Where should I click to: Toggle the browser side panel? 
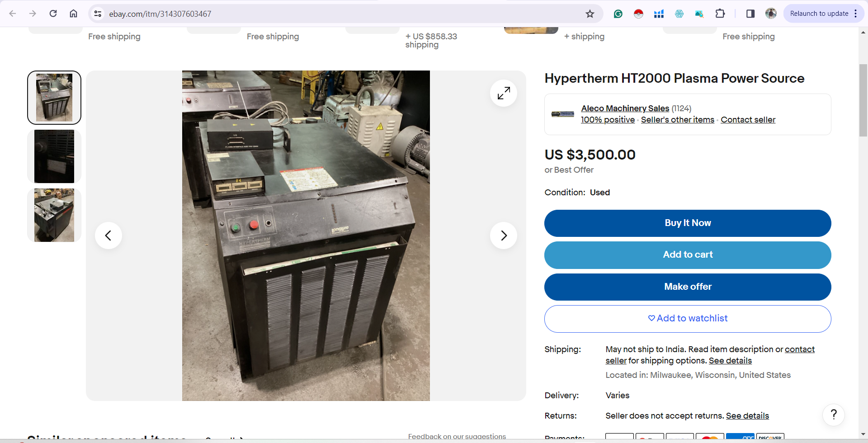[750, 14]
